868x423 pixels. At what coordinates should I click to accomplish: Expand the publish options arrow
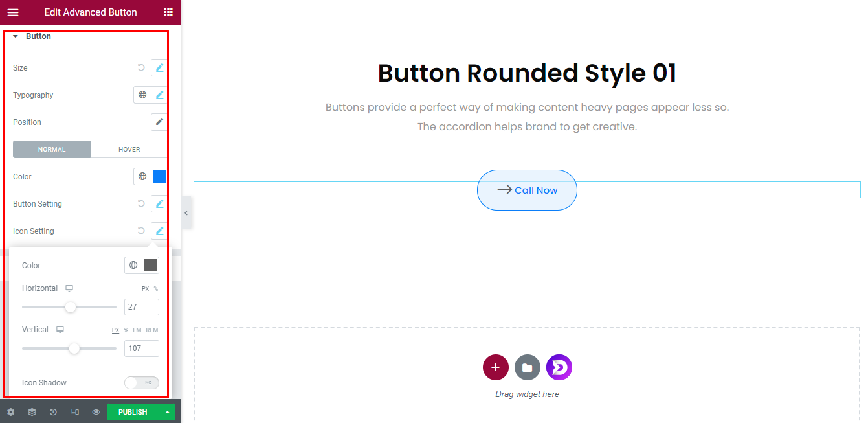(x=168, y=412)
